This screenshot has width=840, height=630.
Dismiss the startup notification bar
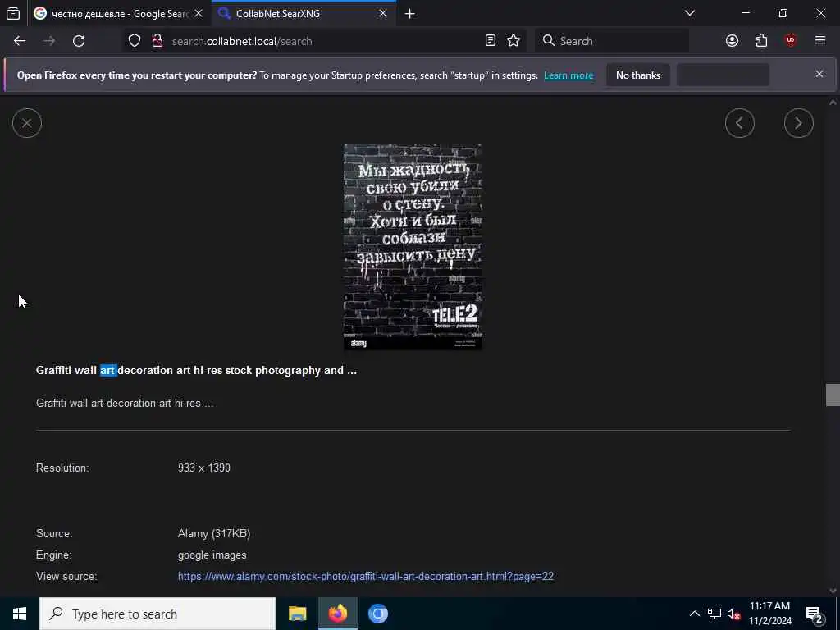(819, 74)
